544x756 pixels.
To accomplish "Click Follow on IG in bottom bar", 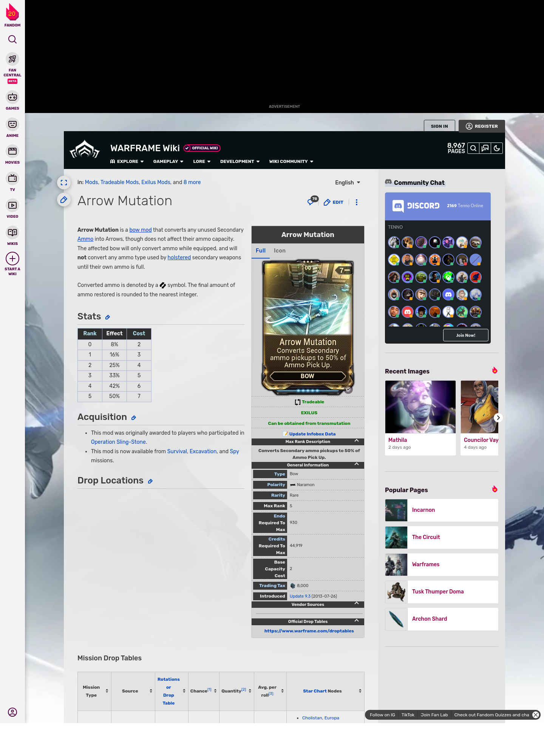I will (382, 715).
